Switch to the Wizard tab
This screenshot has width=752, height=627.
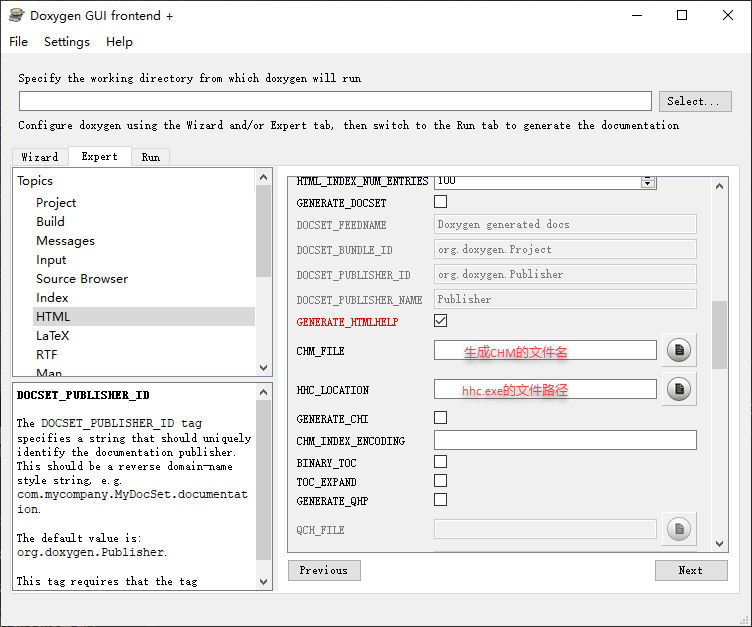[40, 157]
